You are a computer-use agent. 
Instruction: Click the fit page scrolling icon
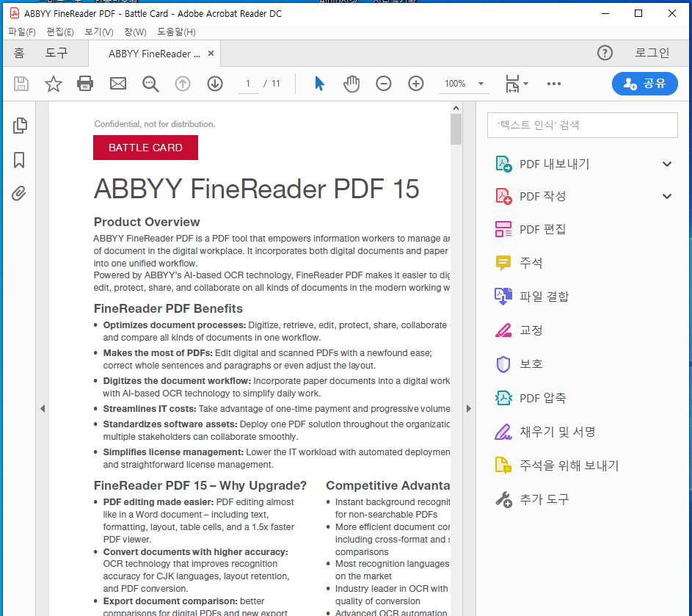(512, 84)
